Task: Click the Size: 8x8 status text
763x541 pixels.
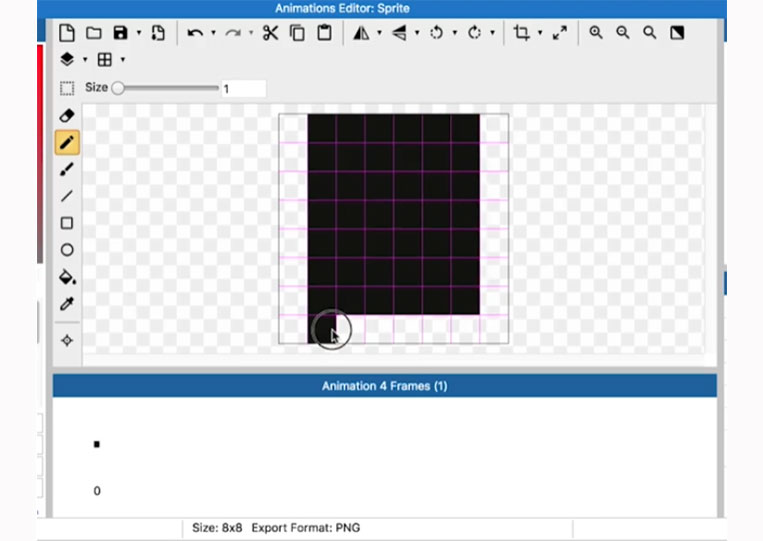Action: pos(217,528)
